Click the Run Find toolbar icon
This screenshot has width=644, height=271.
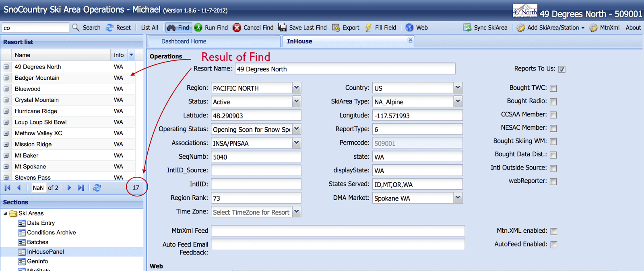tap(198, 27)
